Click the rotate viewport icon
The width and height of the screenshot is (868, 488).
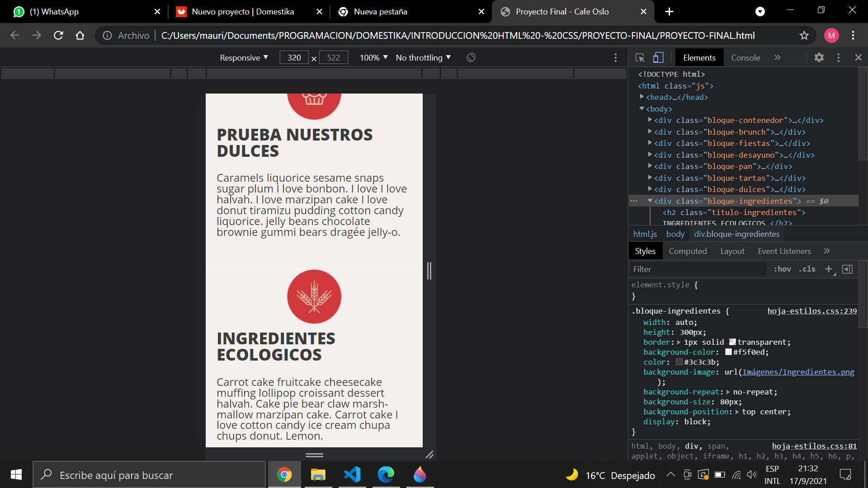(x=471, y=57)
